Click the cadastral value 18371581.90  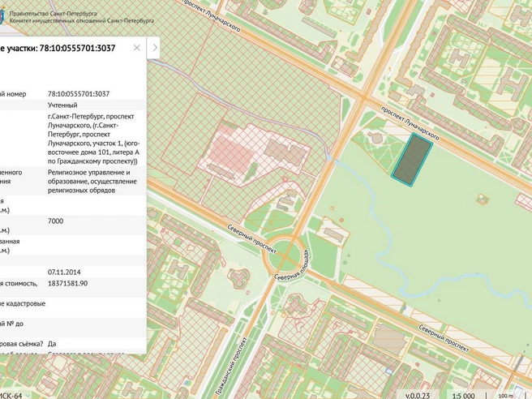67,283
